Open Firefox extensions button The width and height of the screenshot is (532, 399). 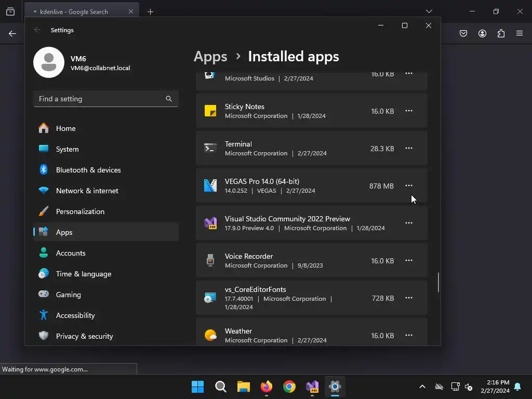click(501, 33)
